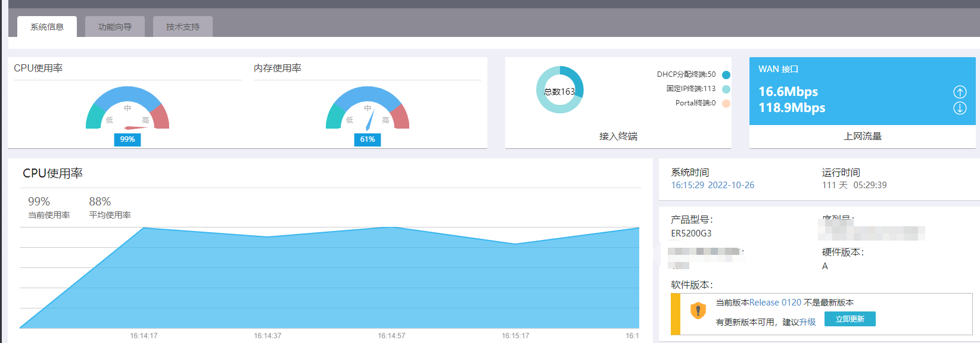Toggle the 固定IP终端 legend dot
980x343 pixels.
pos(726,89)
